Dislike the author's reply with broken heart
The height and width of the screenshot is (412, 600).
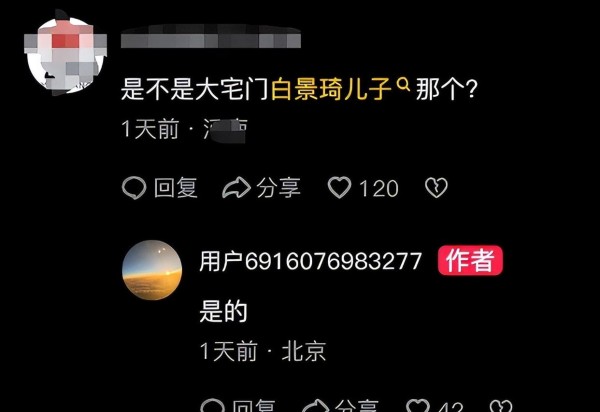pos(501,405)
